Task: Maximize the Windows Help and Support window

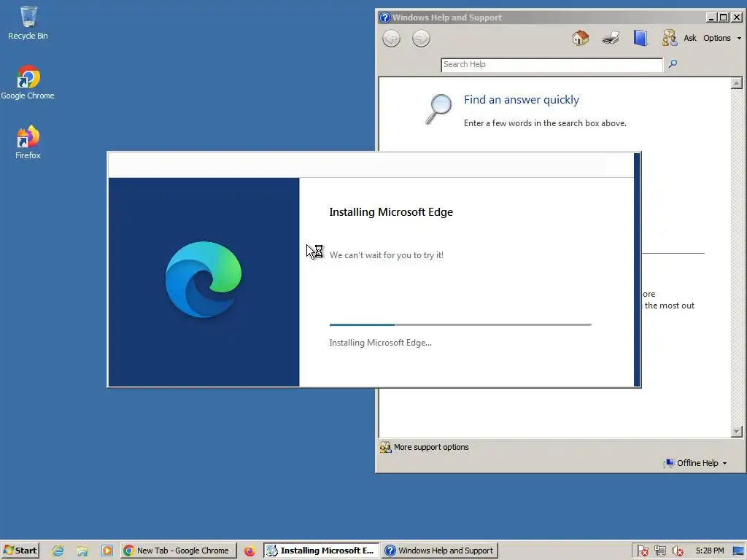Action: 724,17
